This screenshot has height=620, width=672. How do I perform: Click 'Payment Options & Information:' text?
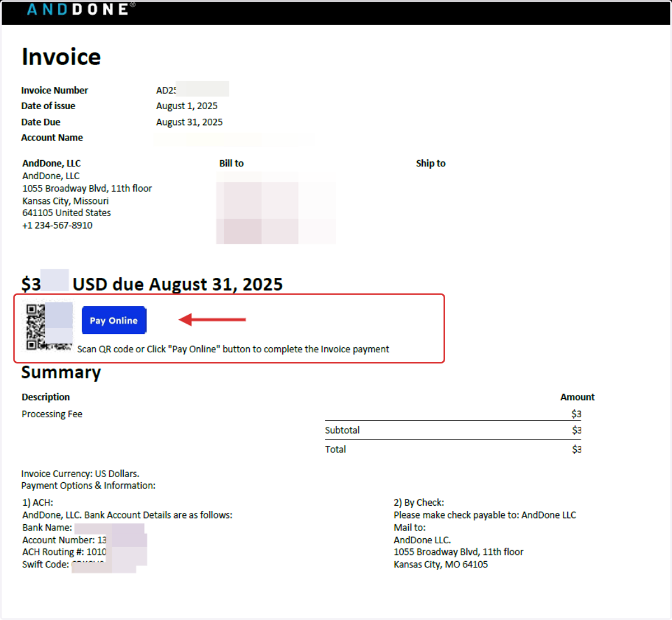coord(88,486)
